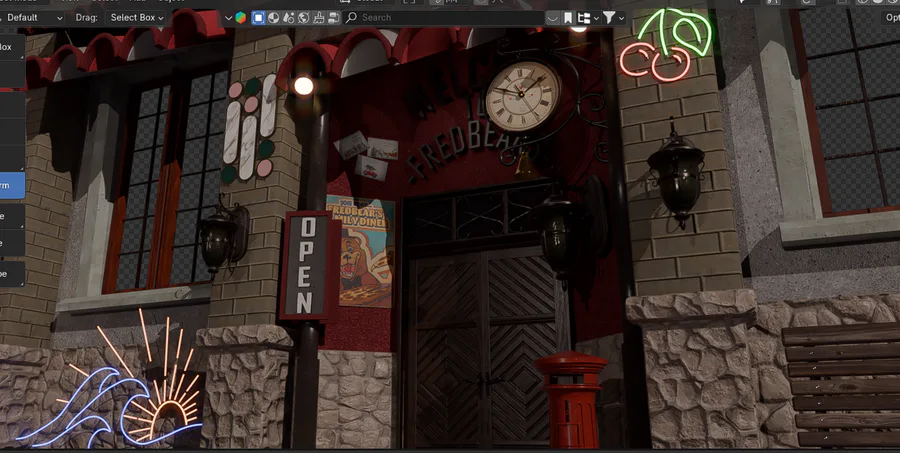Click the 'Drag:' label text
Image resolution: width=900 pixels, height=453 pixels.
pyautogui.click(x=87, y=18)
